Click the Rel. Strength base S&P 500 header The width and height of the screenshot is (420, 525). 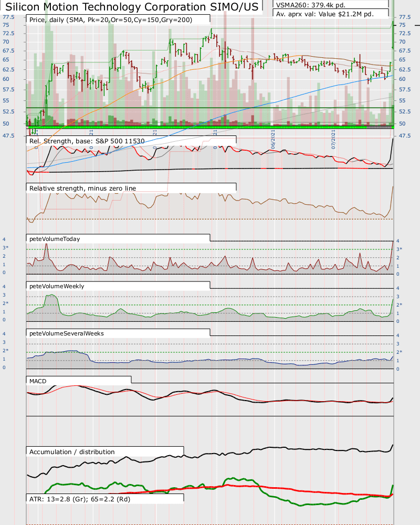(x=87, y=141)
